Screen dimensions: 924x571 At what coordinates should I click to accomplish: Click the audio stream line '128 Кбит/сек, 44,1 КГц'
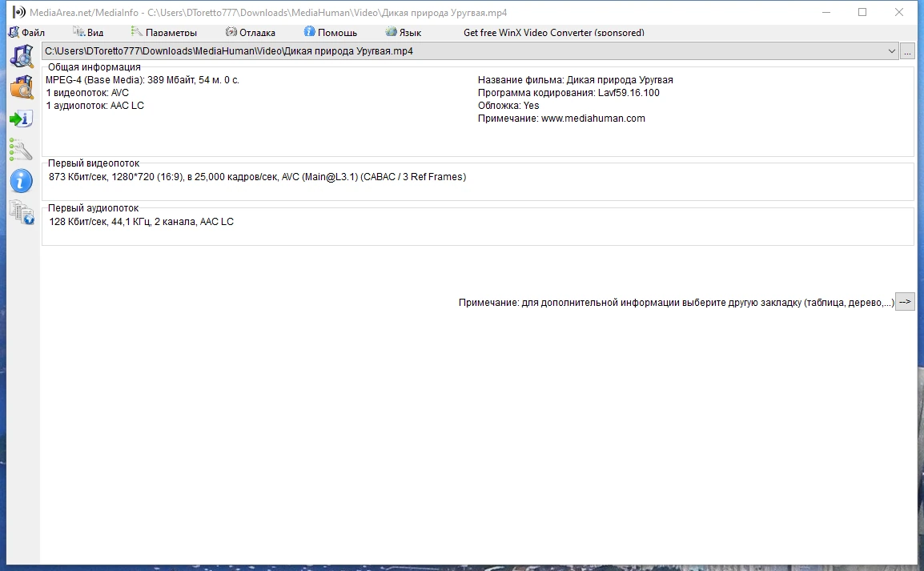coord(142,222)
